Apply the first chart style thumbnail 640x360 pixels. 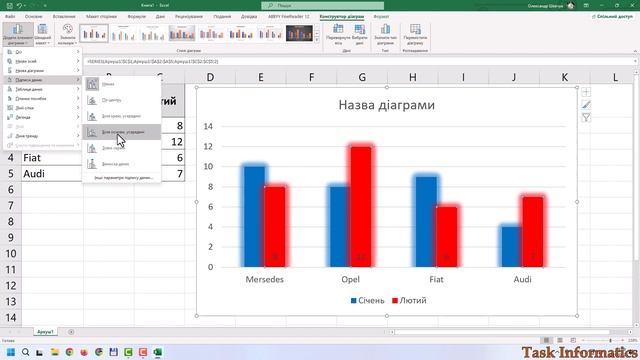click(x=94, y=33)
